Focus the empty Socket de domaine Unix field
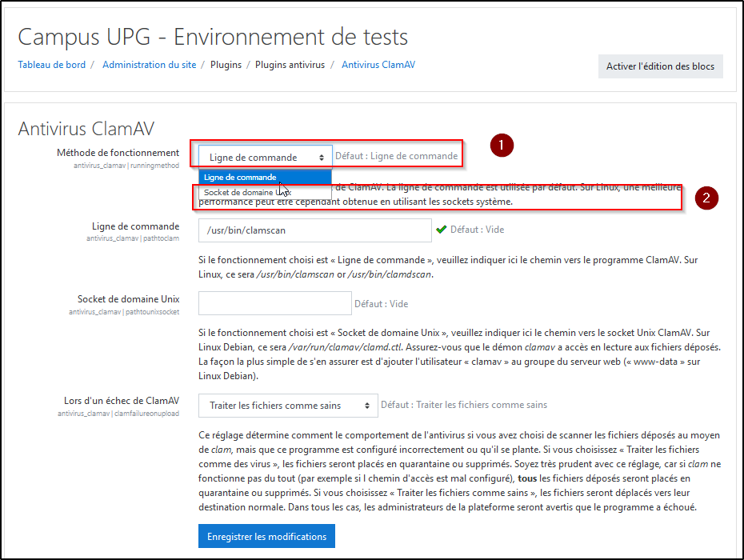This screenshot has width=744, height=560. click(x=274, y=303)
